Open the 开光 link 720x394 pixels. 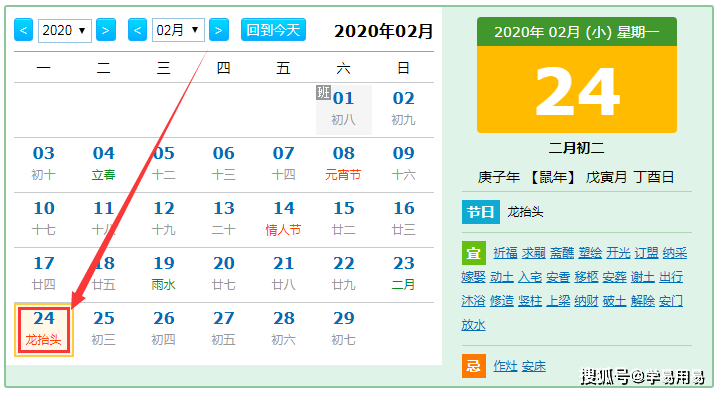618,253
